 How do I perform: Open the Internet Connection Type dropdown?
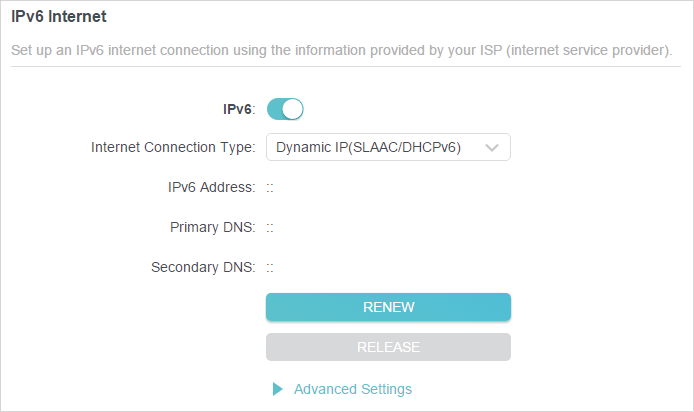tap(388, 147)
